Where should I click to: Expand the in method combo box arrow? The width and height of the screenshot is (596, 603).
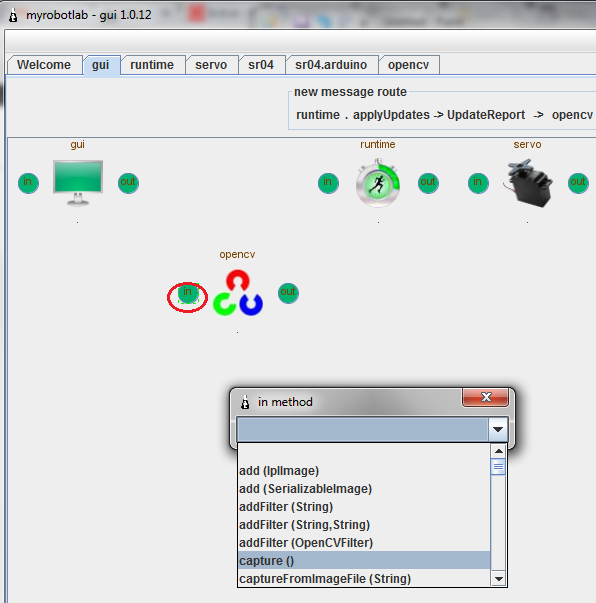pos(498,429)
